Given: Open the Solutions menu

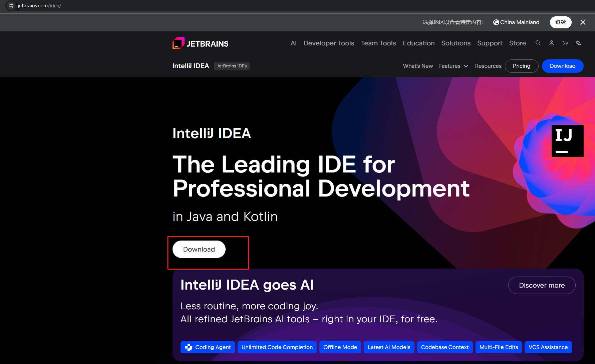Looking at the screenshot, I should 456,43.
